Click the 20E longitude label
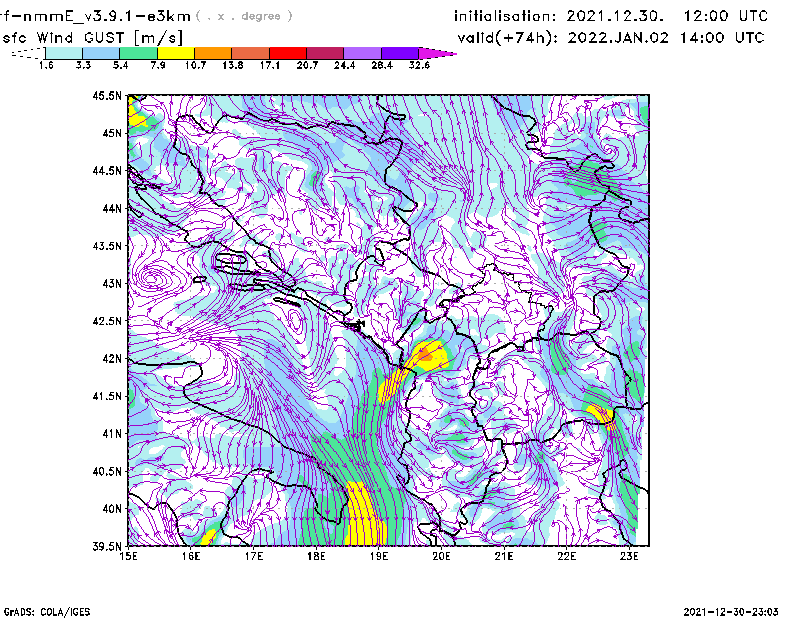Image resolution: width=800 pixels, height=618 pixels. click(441, 556)
